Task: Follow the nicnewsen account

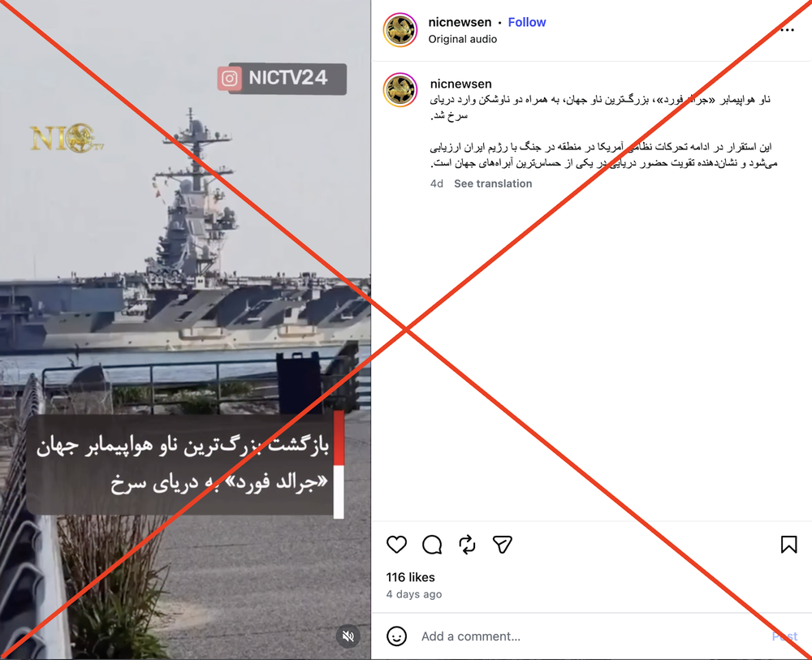Action: [527, 22]
